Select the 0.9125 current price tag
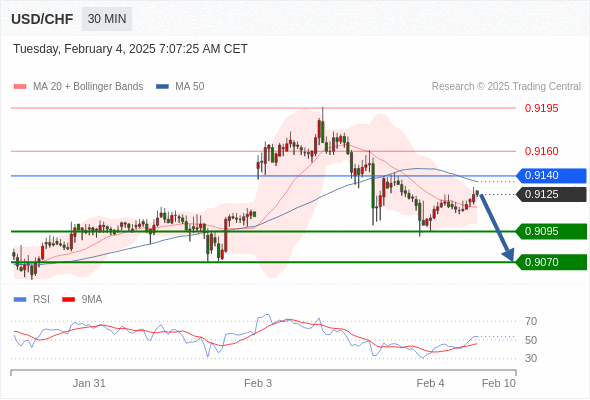 tap(551, 195)
